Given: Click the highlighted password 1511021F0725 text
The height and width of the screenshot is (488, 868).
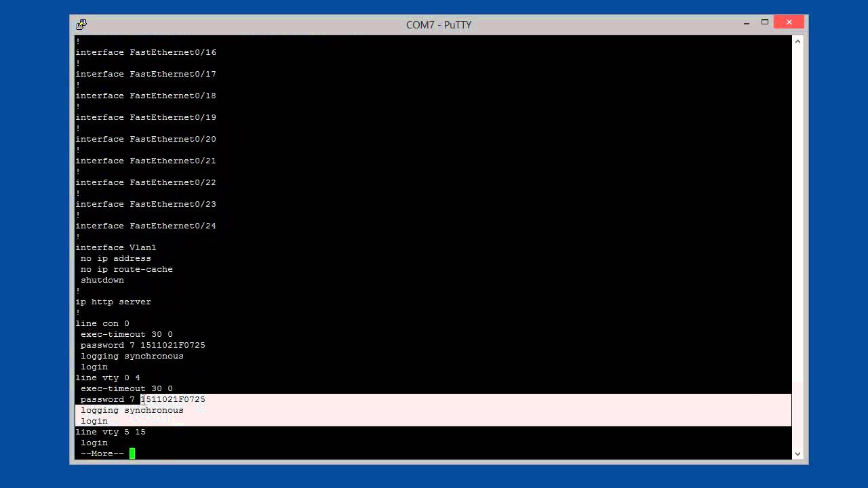Looking at the screenshot, I should (x=173, y=399).
